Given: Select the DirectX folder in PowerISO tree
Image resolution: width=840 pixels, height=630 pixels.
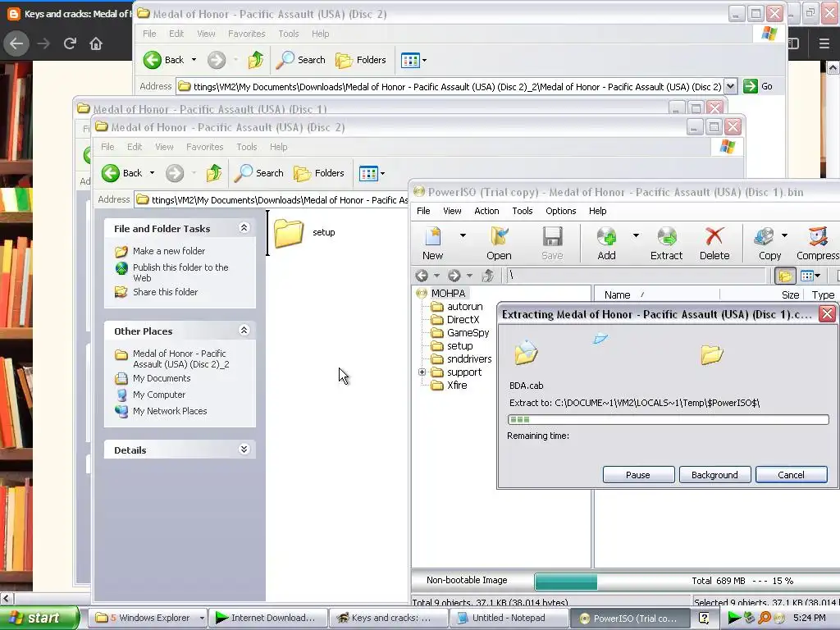Looking at the screenshot, I should coord(463,319).
